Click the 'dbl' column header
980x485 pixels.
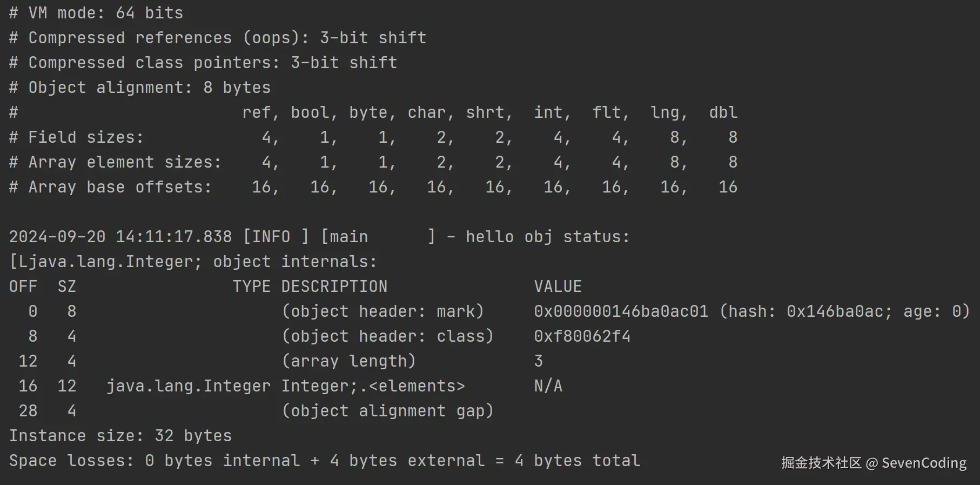(x=723, y=112)
